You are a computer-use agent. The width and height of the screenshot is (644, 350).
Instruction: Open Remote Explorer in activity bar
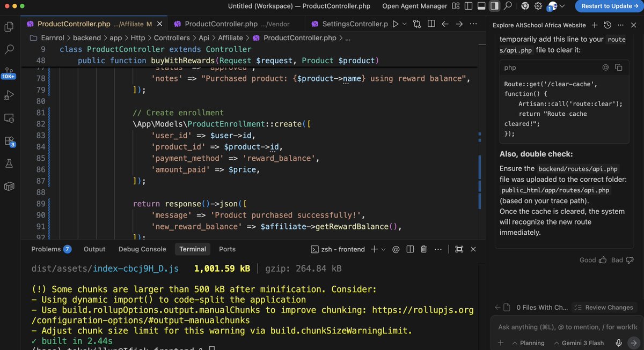9,118
